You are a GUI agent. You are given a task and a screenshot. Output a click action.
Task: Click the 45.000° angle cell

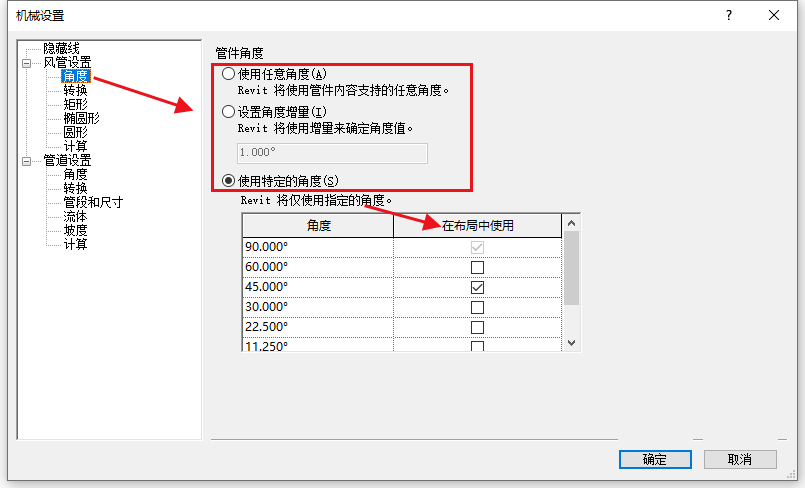318,287
